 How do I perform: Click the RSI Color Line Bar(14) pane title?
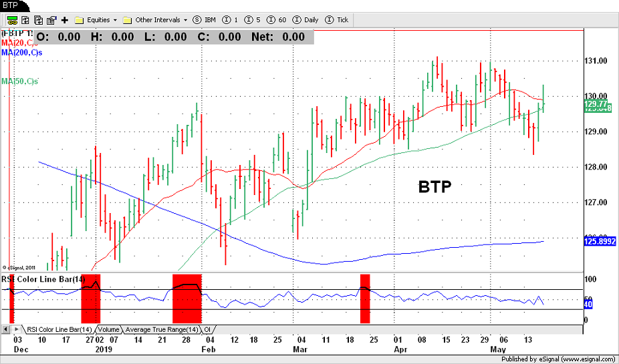[43, 279]
